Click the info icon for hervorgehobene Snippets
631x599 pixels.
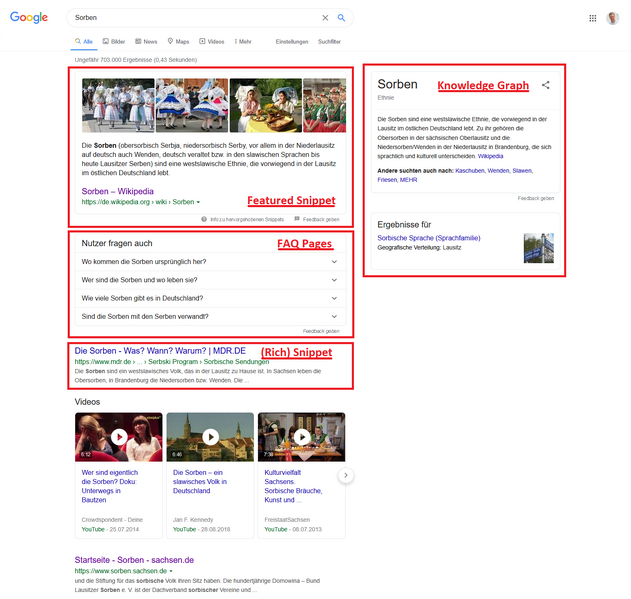[x=204, y=219]
